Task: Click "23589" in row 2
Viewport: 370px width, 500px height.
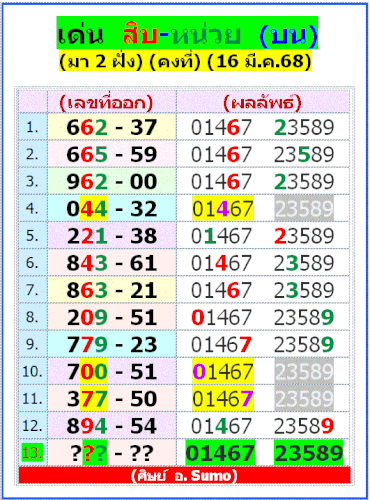Action: [x=304, y=154]
